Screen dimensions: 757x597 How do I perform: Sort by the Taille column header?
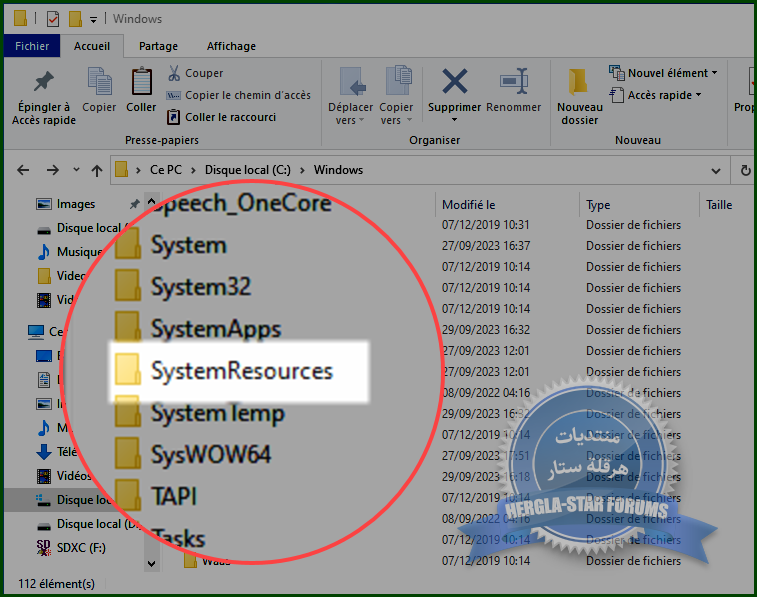[719, 205]
